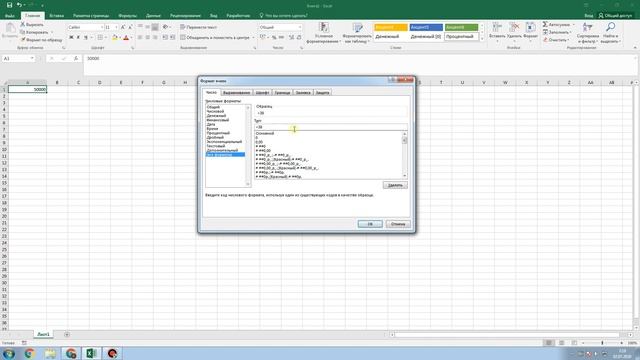Click the text Orientation icon
Viewport: 640px width, 360px height.
point(165,27)
